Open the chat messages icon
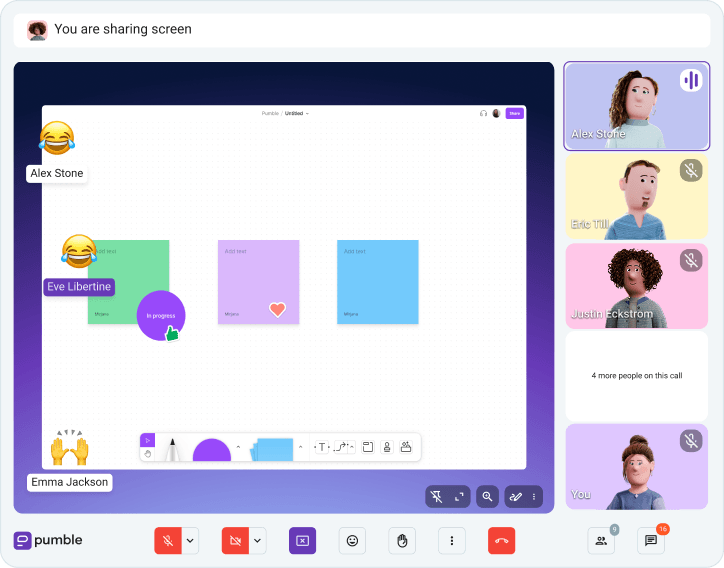This screenshot has width=724, height=568. (x=651, y=540)
